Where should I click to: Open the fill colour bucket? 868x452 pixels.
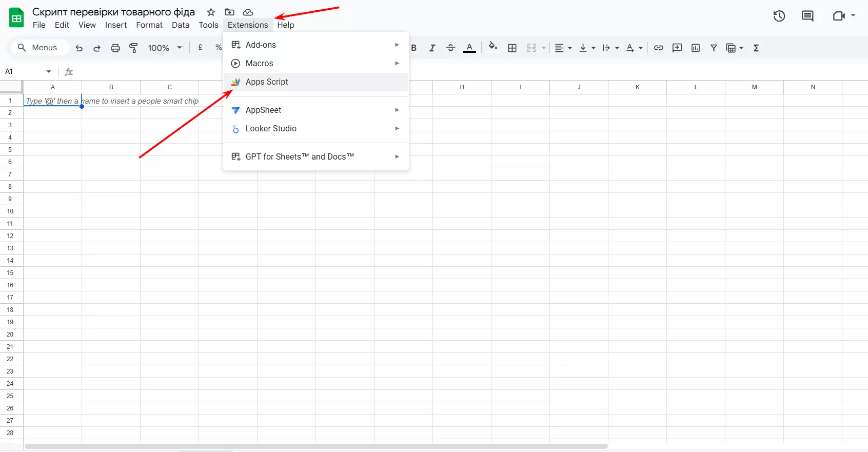492,48
